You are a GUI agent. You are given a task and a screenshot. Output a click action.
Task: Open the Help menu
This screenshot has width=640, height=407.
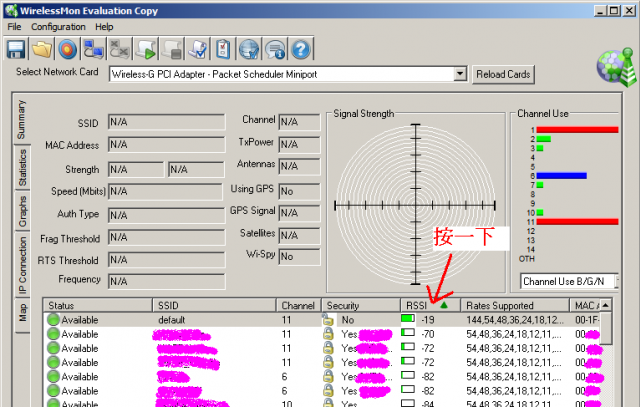104,27
